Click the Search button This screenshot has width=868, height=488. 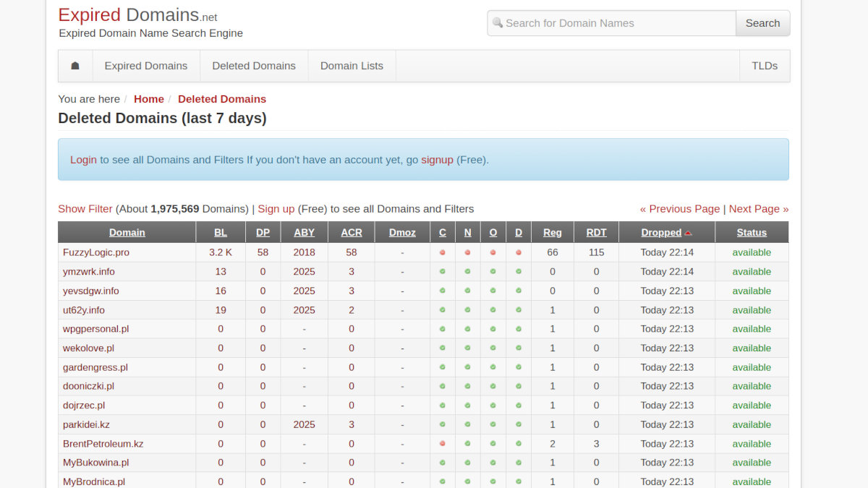tap(762, 23)
